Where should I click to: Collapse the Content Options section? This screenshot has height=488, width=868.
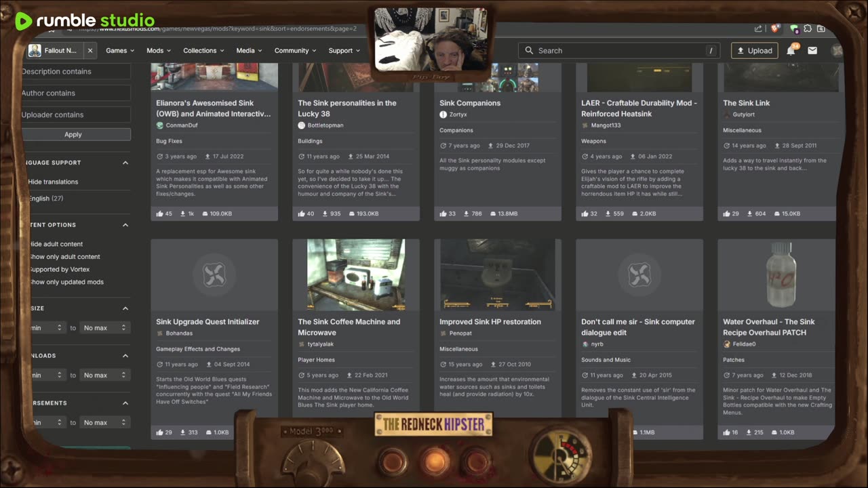pos(125,225)
